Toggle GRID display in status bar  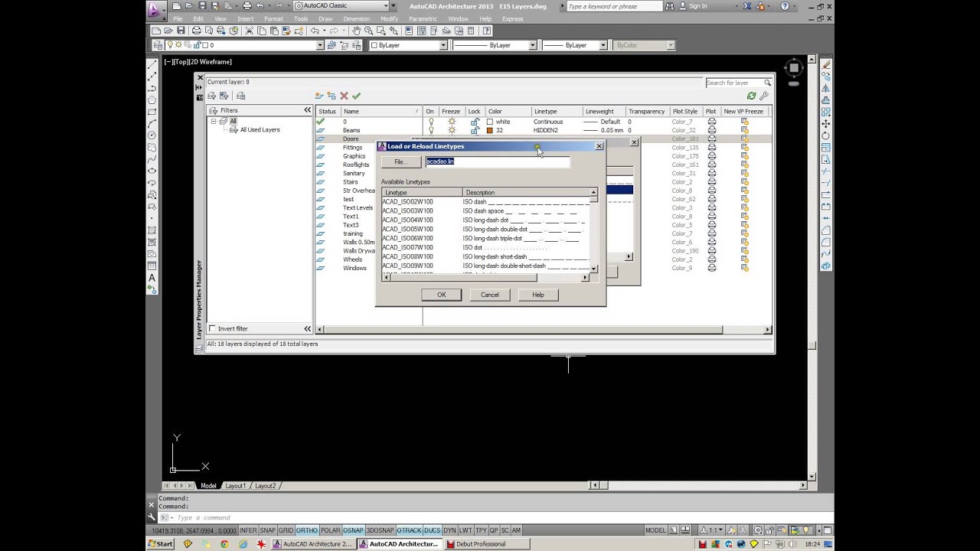(x=286, y=530)
